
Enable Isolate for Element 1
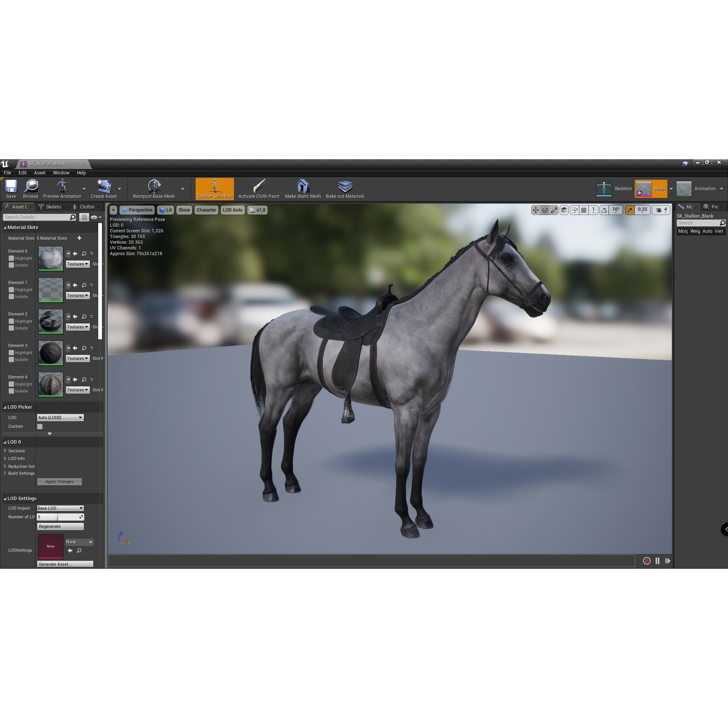[11, 297]
